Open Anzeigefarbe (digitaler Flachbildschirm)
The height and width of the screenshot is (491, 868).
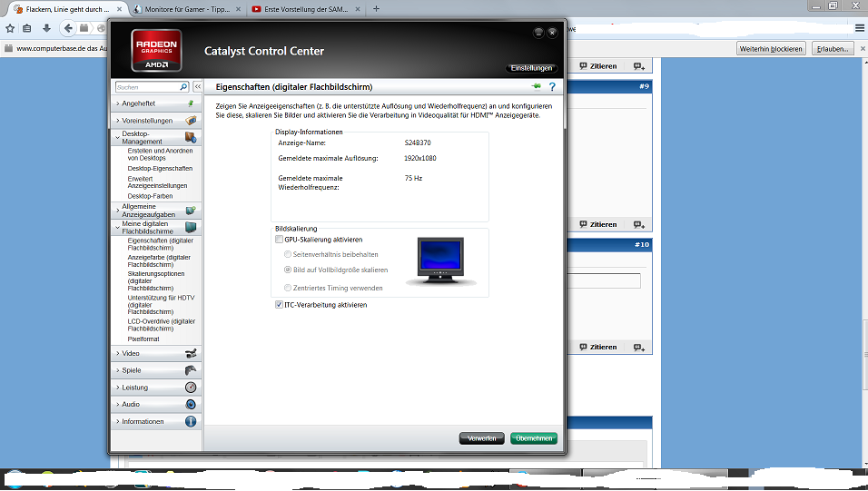[x=160, y=261]
